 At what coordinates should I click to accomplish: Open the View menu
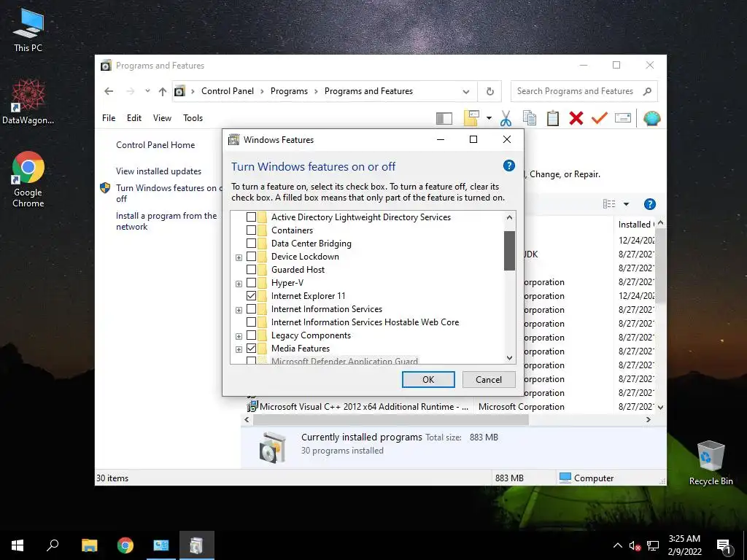tap(162, 118)
